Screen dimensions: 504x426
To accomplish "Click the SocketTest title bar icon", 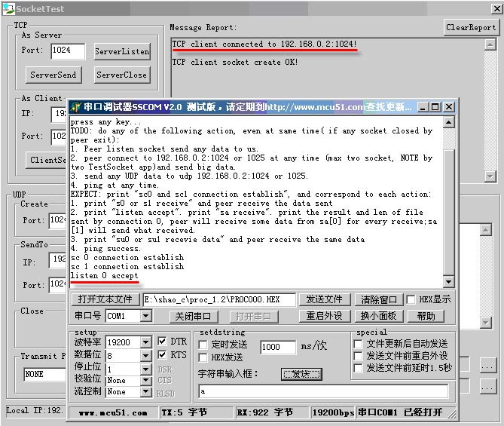I will (x=8, y=8).
